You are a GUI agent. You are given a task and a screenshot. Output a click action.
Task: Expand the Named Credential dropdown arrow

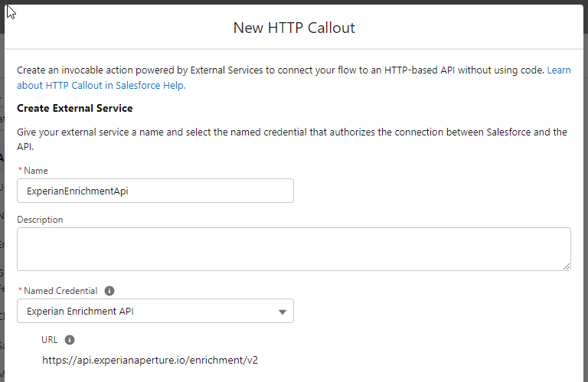[283, 312]
